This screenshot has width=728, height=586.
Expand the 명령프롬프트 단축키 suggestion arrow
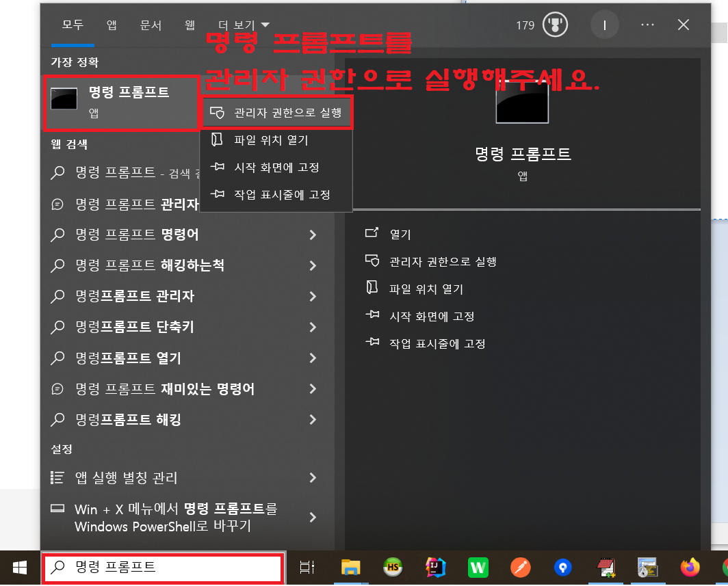(x=313, y=327)
